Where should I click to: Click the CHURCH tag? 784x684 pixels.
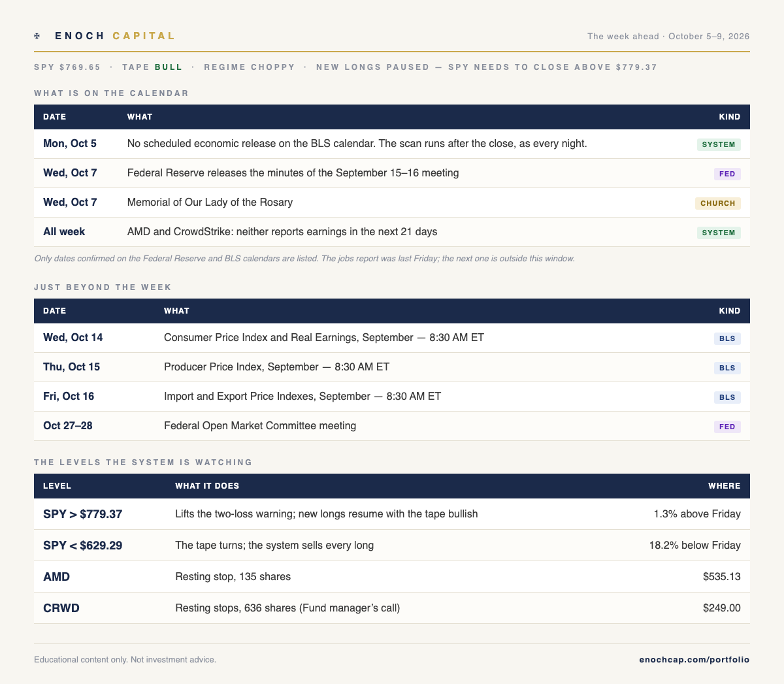pos(718,203)
